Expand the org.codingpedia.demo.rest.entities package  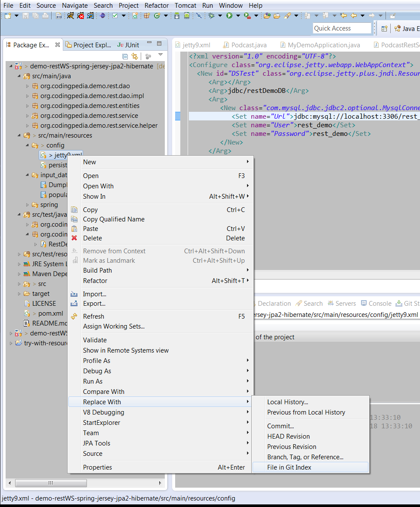click(x=26, y=105)
